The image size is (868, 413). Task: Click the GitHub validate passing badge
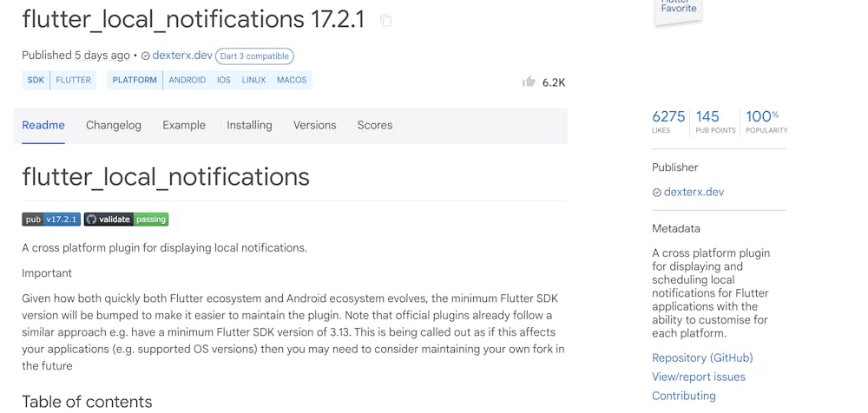[127, 220]
